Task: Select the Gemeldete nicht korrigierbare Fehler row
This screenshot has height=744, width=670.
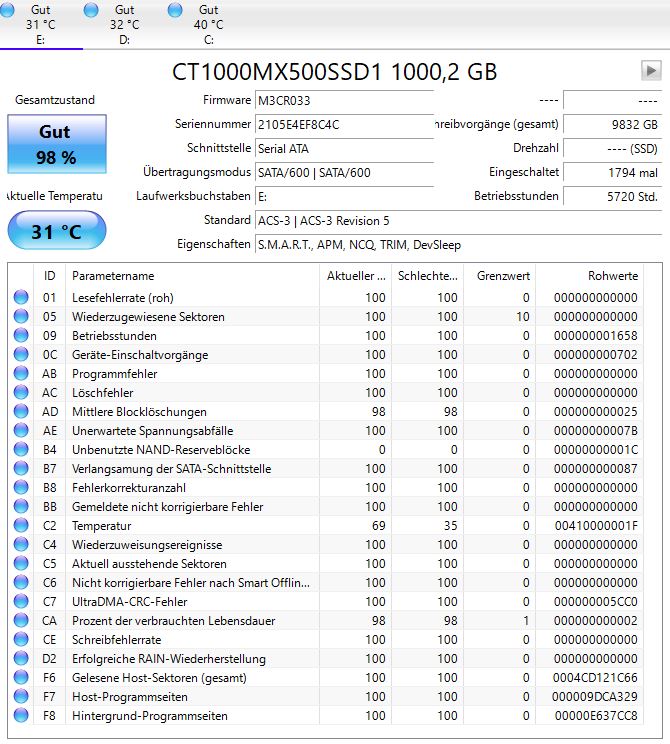Action: (326, 506)
